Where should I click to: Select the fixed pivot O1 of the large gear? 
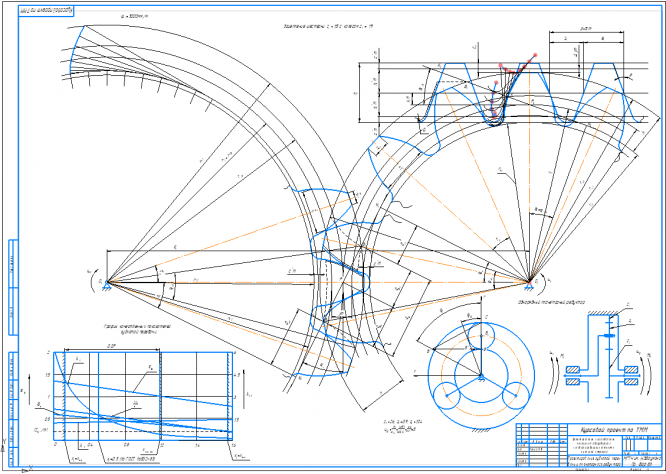(x=107, y=284)
